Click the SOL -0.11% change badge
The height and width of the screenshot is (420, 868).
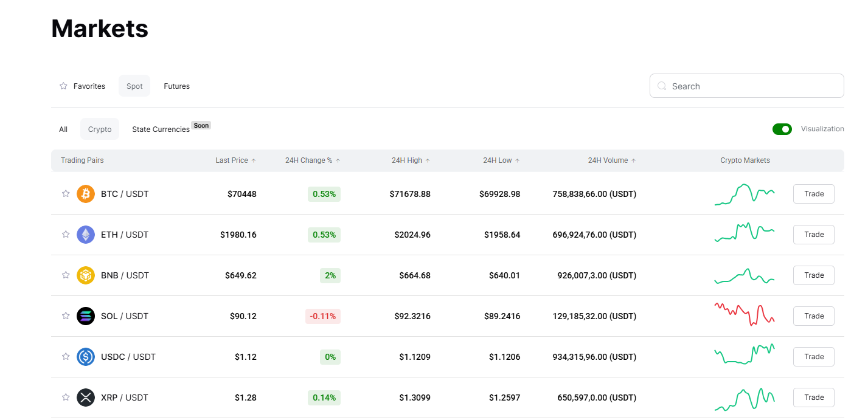coord(323,316)
